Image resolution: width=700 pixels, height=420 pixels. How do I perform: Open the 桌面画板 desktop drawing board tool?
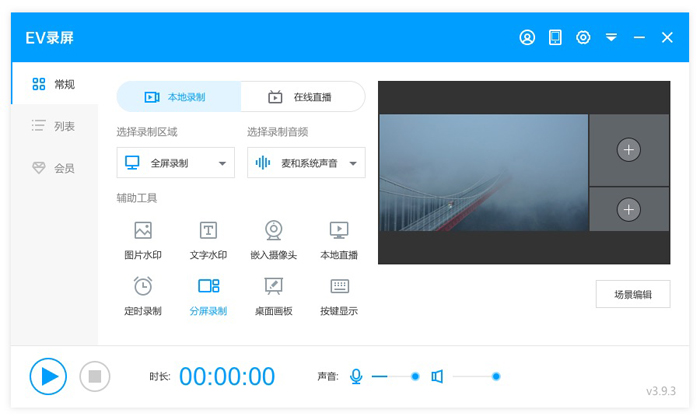point(274,296)
